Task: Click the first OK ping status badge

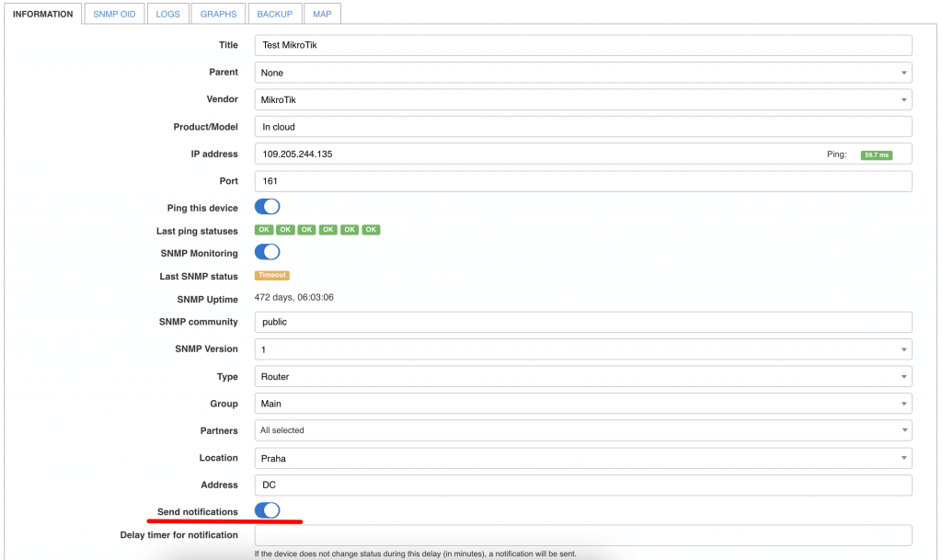Action: point(264,230)
